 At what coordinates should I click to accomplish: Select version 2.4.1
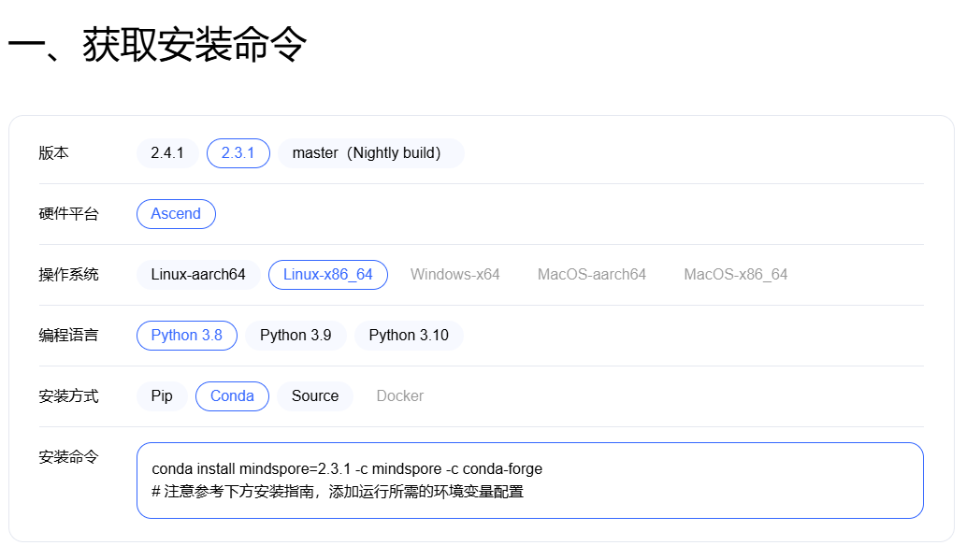click(x=167, y=153)
